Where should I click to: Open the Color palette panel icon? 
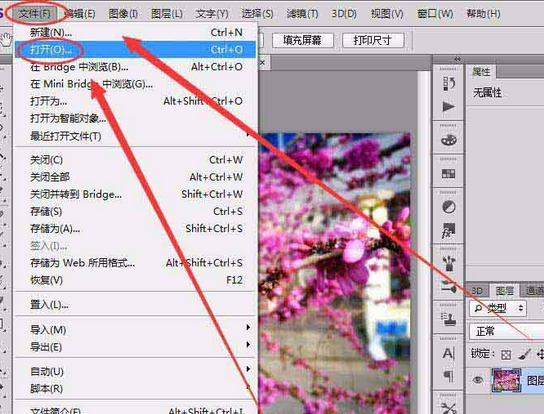tap(449, 140)
